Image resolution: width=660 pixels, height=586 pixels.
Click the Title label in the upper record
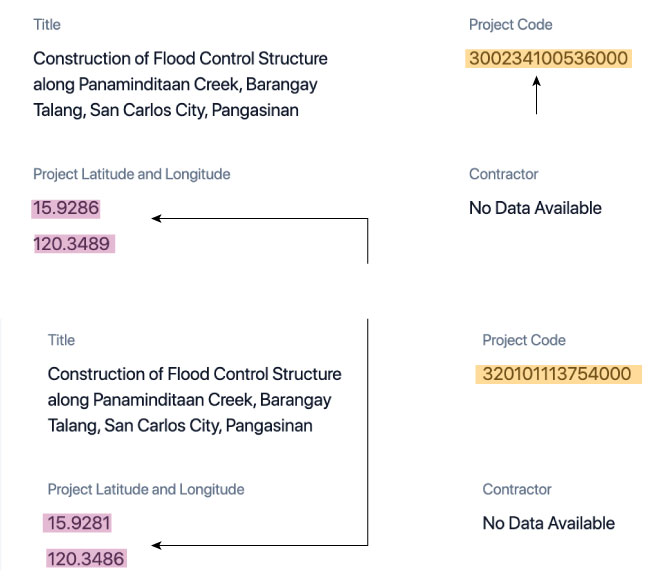pyautogui.click(x=47, y=24)
